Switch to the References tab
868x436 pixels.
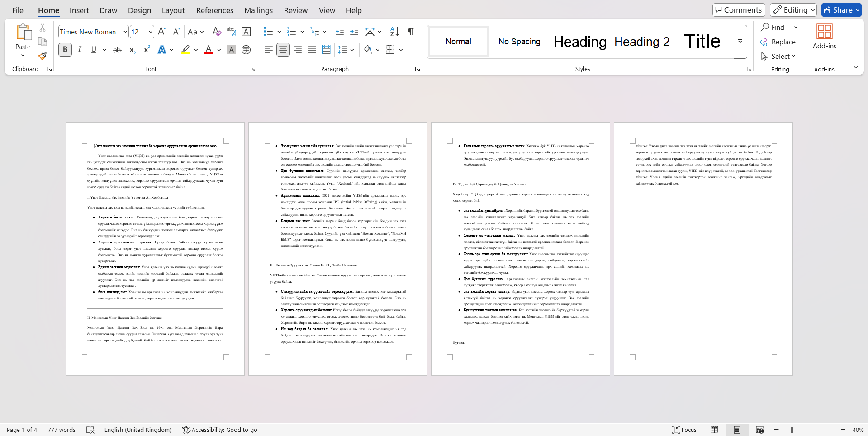point(215,10)
